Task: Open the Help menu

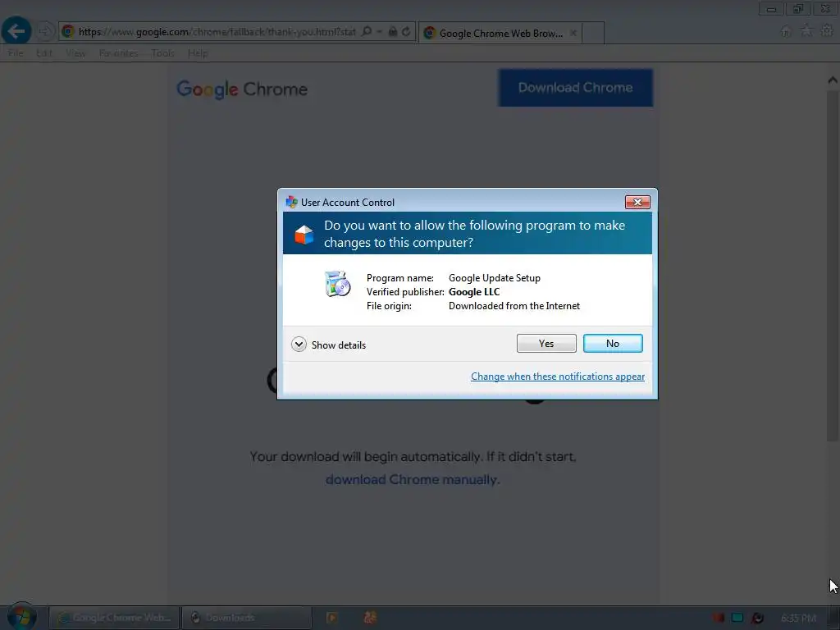Action: [x=198, y=53]
